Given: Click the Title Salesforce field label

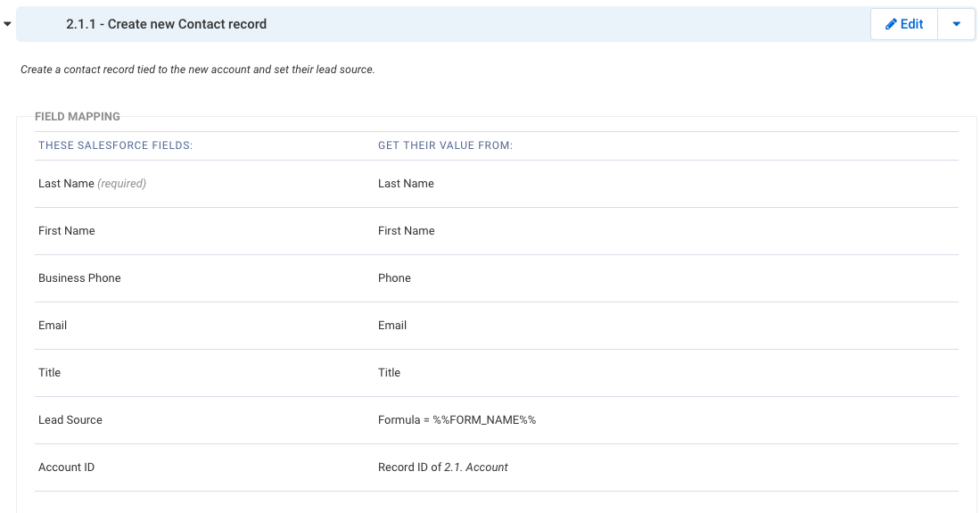Looking at the screenshot, I should (49, 372).
